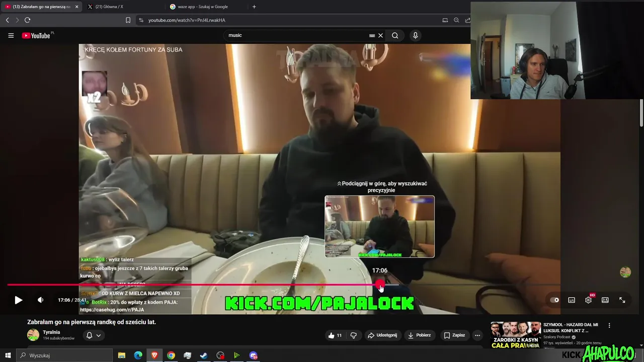The height and width of the screenshot is (362, 644).
Task: Open the Tyralnia channel name link
Action: tap(51, 332)
